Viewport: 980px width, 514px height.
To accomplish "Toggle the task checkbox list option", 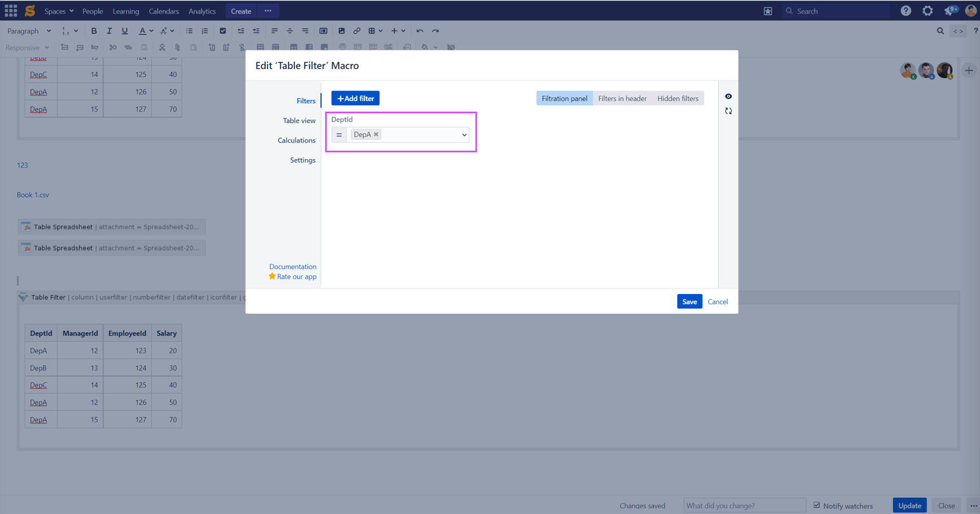I will 223,31.
